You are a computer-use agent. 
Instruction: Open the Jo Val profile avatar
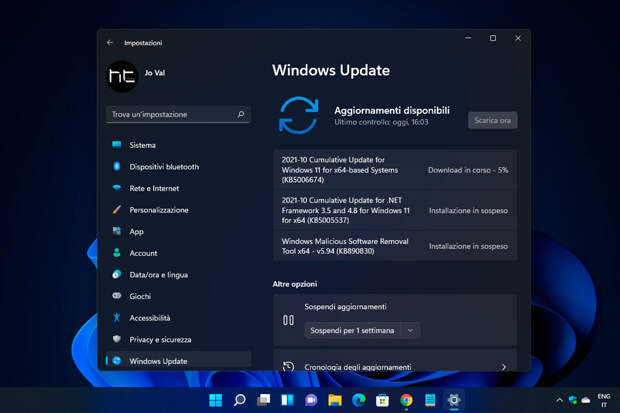pos(123,76)
